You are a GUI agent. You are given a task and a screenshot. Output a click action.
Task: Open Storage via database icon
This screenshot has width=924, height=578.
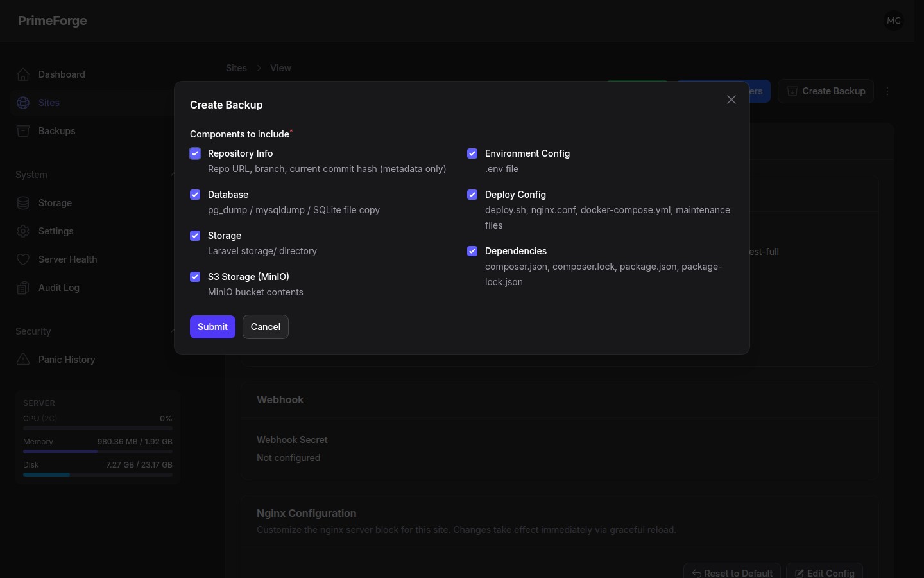pos(23,203)
